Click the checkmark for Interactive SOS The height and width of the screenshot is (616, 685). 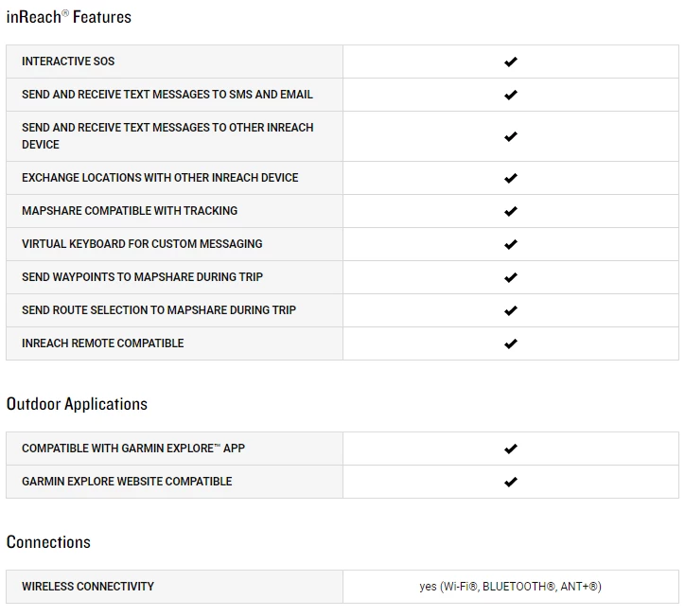tap(511, 62)
